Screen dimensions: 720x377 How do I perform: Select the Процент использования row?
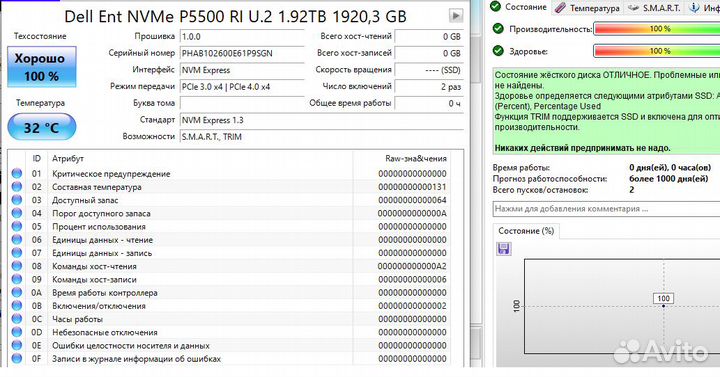pyautogui.click(x=230, y=226)
